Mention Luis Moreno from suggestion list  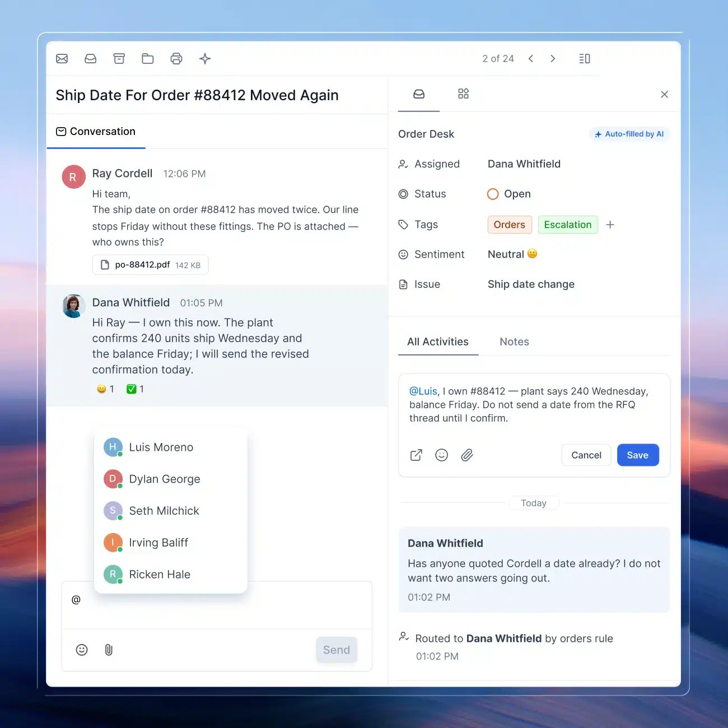tap(171, 447)
